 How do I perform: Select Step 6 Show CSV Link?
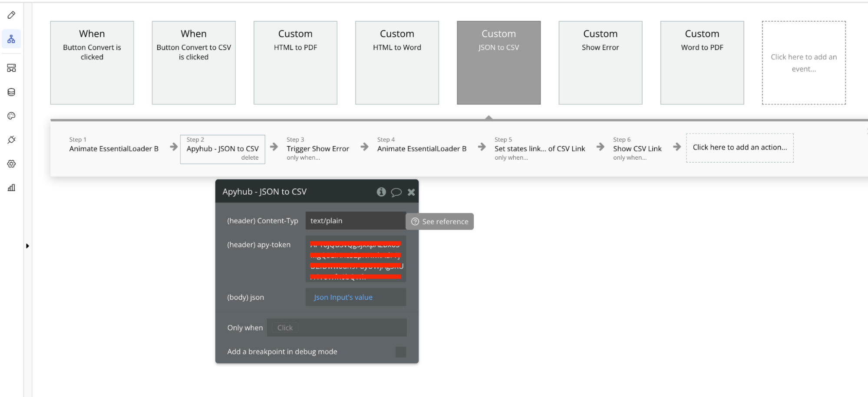[637, 148]
